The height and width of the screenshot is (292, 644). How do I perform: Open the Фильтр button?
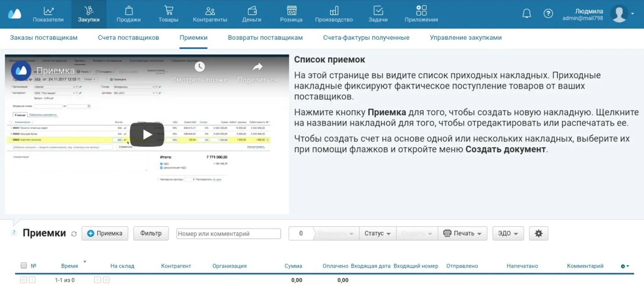point(151,233)
